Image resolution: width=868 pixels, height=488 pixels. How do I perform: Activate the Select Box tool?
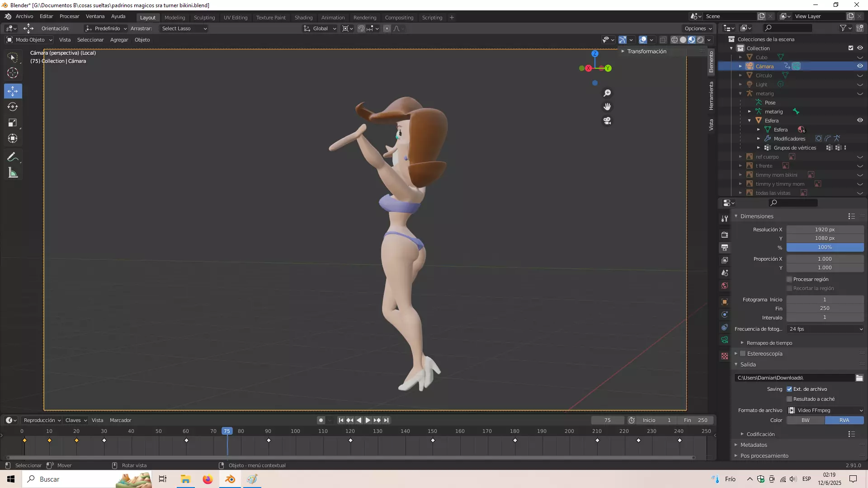point(13,57)
